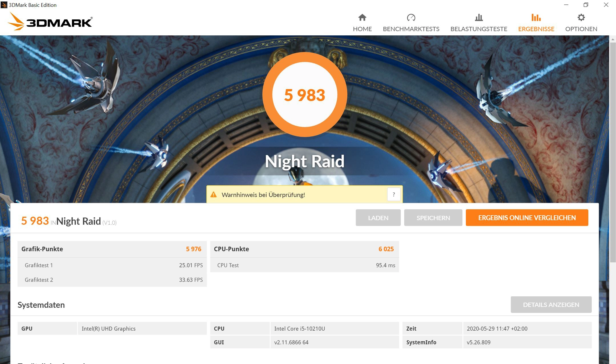Click the CPU-Punkte label
The height and width of the screenshot is (364, 616).
click(231, 249)
